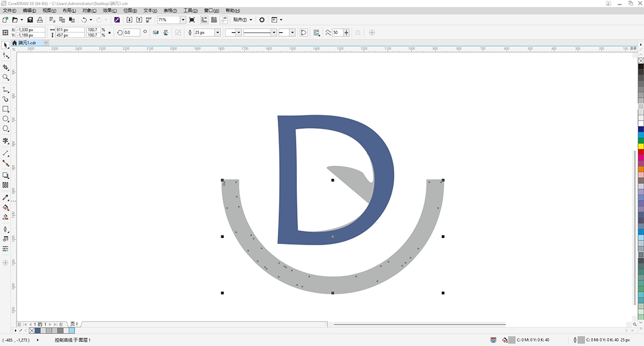The image size is (644, 346).
Task: Click the Print icon
Action: [x=39, y=20]
